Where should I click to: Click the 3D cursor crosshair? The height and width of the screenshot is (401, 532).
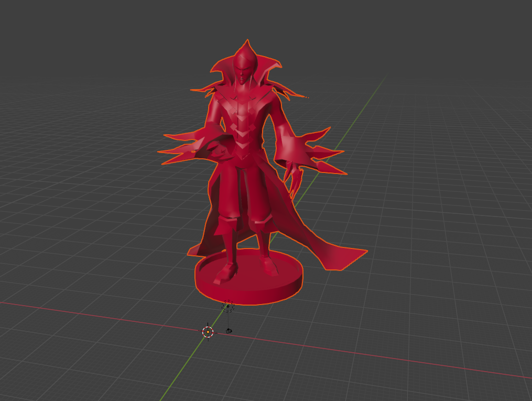208,332
